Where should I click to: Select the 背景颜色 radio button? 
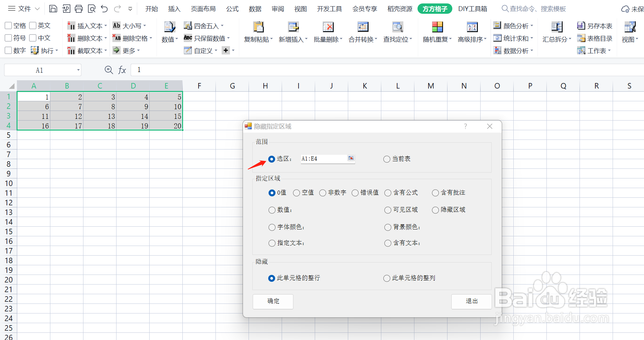tap(388, 227)
